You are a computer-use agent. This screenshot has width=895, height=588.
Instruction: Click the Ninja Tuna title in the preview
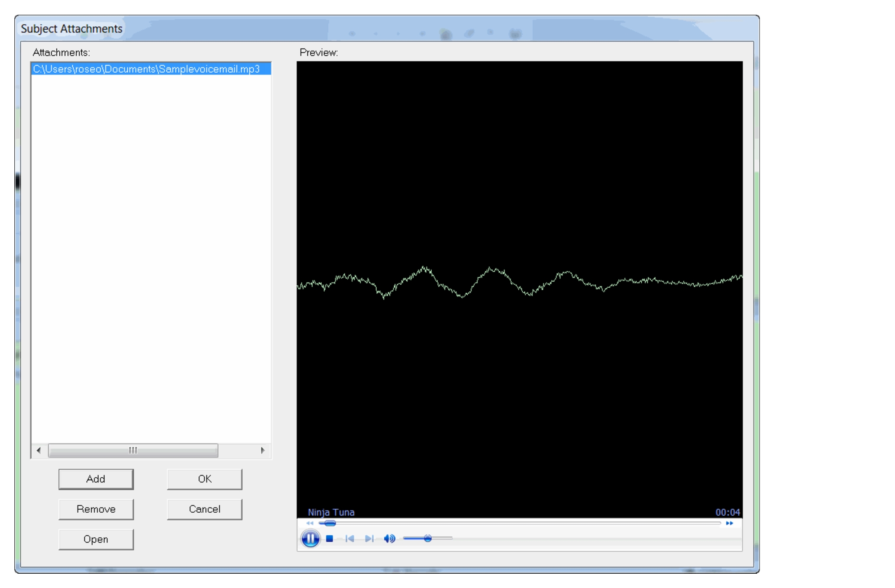pos(331,512)
